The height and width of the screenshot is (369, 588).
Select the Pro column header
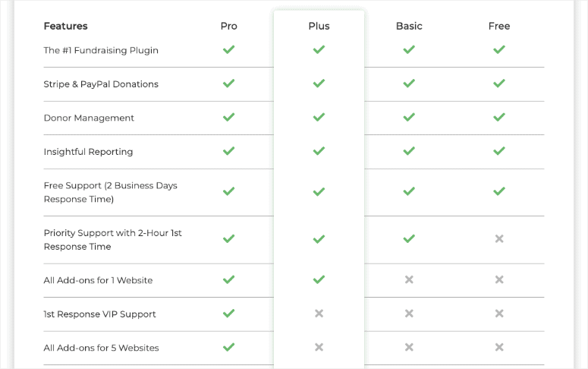pos(228,26)
